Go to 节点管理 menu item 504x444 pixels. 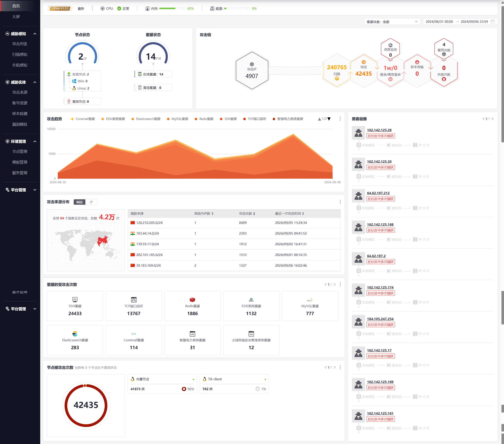pos(20,151)
